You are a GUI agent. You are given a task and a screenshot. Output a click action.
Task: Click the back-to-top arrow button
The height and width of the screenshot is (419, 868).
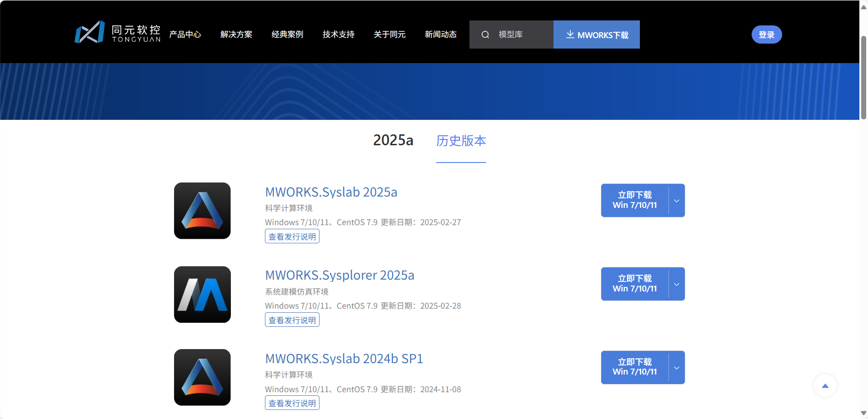click(x=825, y=386)
